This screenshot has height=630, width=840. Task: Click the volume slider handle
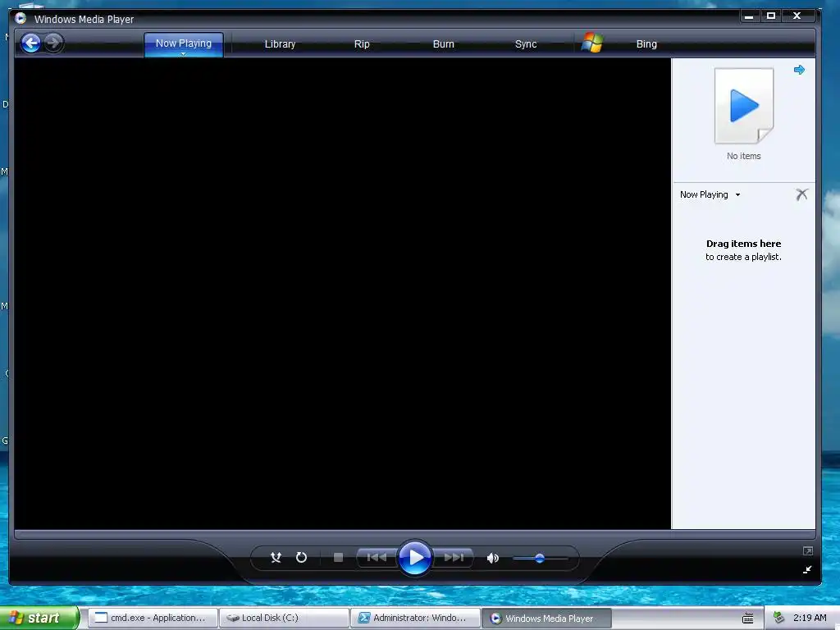(540, 558)
